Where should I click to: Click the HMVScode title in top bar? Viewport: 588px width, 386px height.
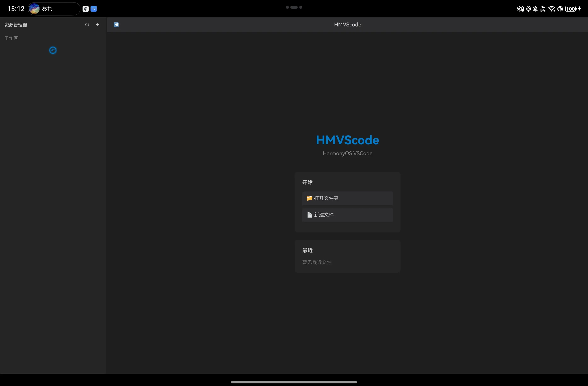click(x=347, y=25)
